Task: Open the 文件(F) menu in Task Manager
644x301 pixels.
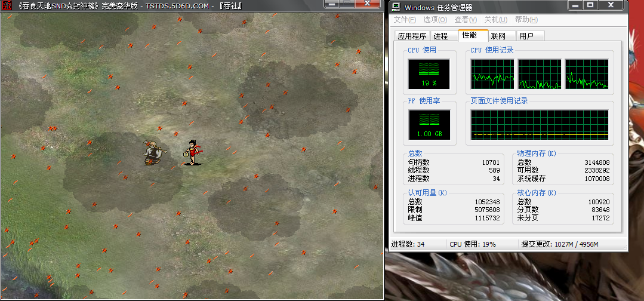Action: pos(405,20)
